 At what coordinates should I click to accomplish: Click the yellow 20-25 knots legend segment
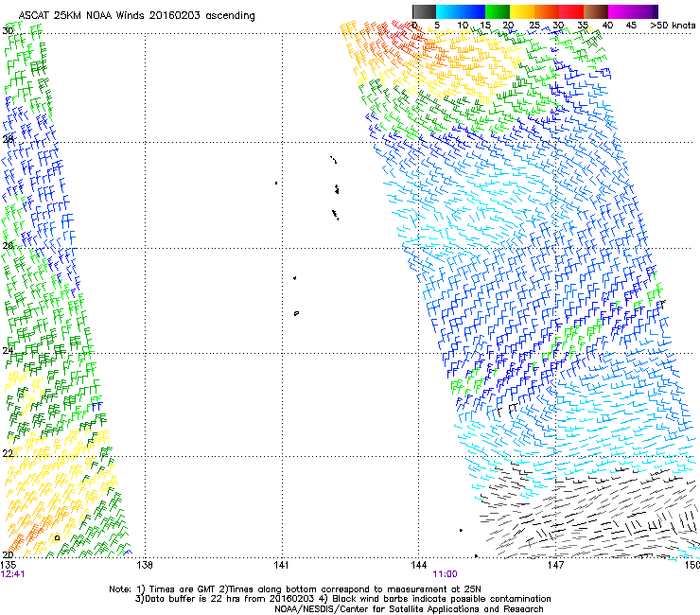[522, 11]
